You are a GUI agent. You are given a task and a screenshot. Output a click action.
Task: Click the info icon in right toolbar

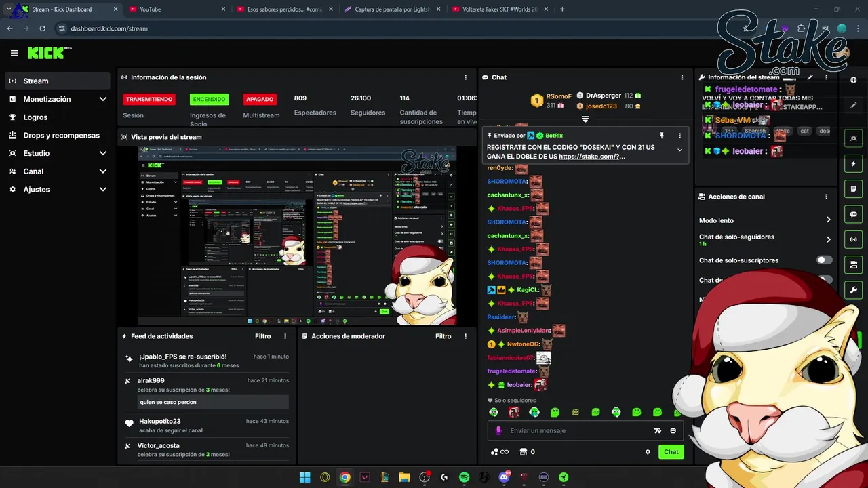(854, 80)
